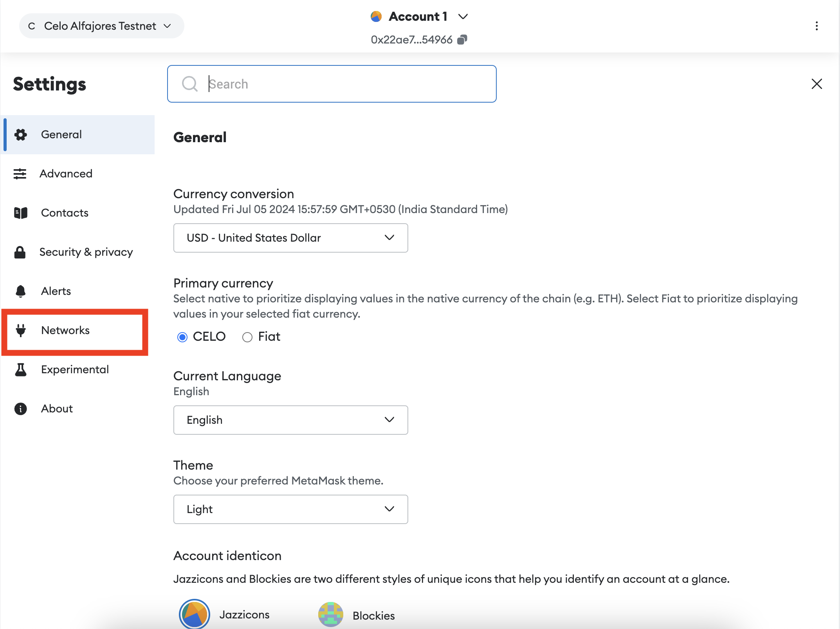
Task: Click the flask icon for Experimental
Action: [20, 369]
